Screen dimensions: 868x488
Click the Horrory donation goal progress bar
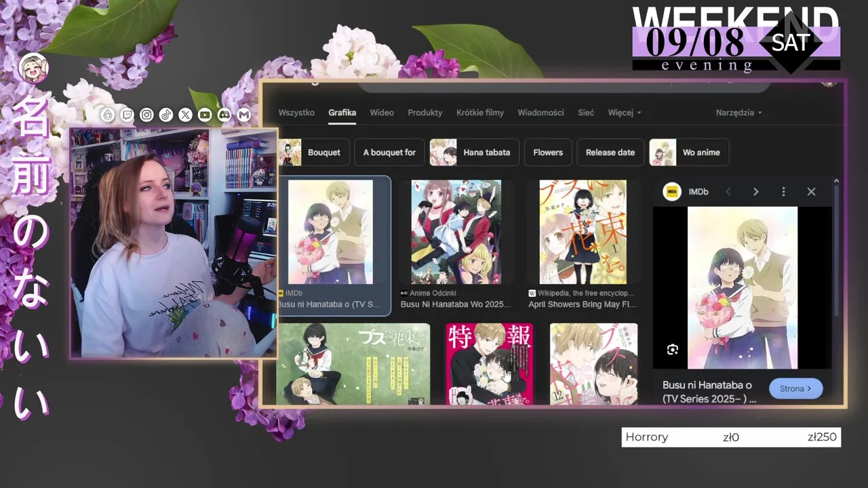[731, 437]
